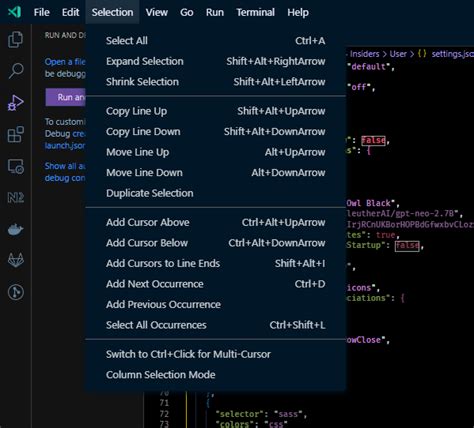This screenshot has width=474, height=428.
Task: Open the GitLab fox icon
Action: pyautogui.click(x=15, y=260)
